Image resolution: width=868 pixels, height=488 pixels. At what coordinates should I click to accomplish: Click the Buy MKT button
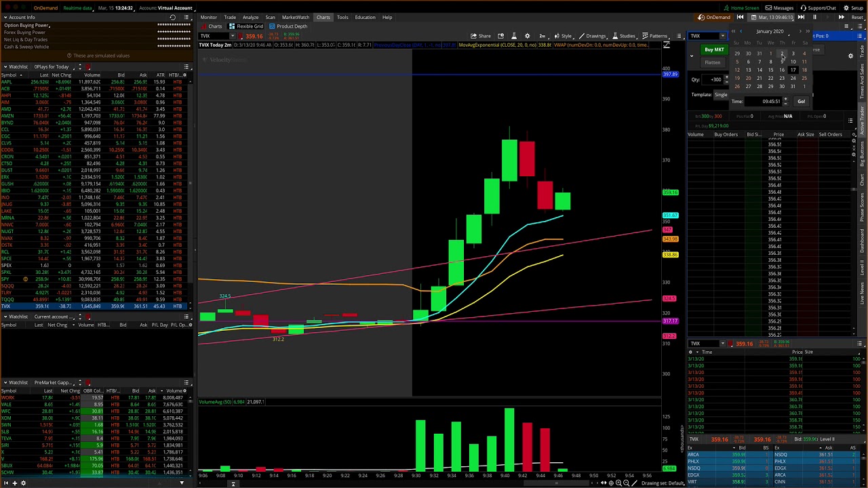(713, 49)
